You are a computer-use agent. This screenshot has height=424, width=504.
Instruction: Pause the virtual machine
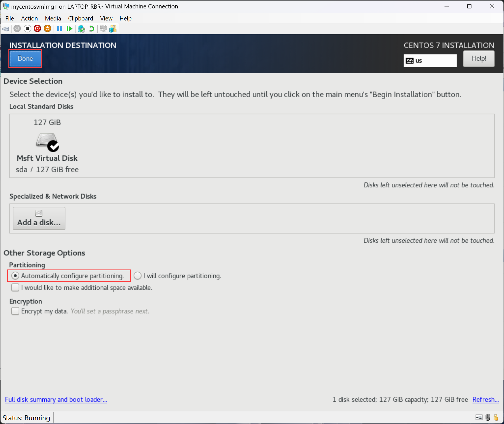(x=59, y=28)
